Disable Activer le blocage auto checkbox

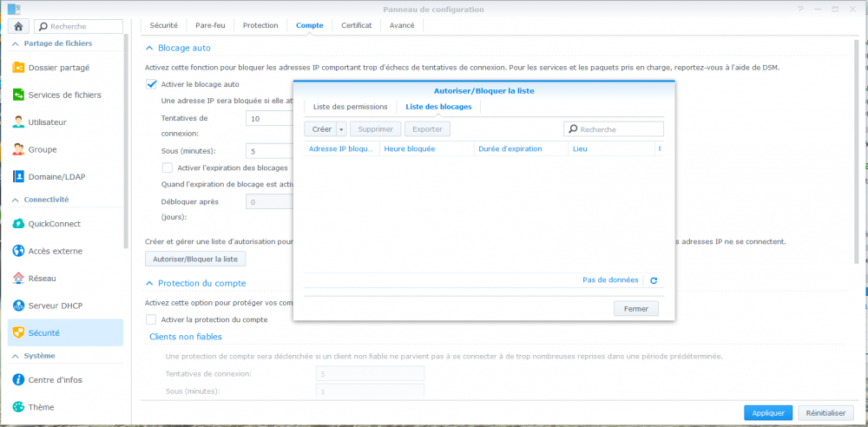click(x=150, y=84)
